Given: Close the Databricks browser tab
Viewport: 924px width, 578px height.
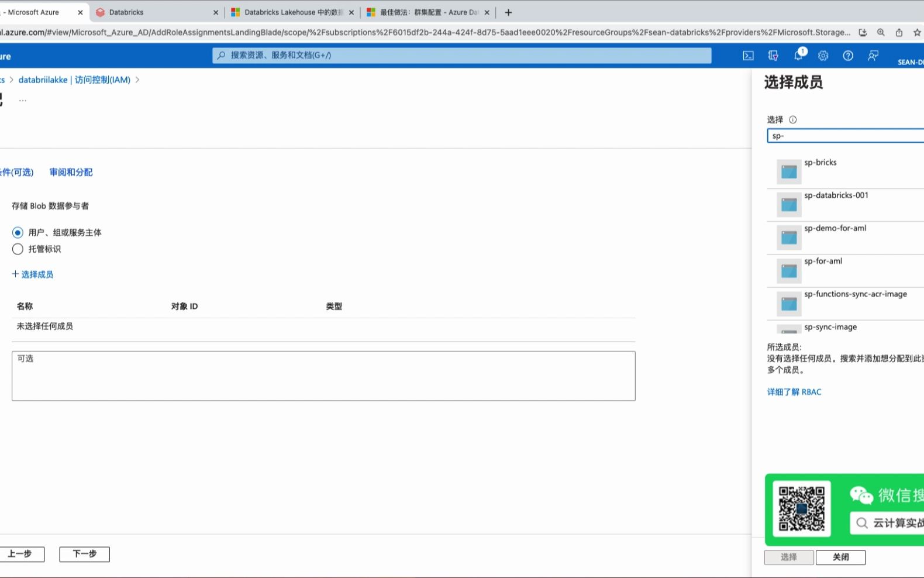Looking at the screenshot, I should 216,12.
